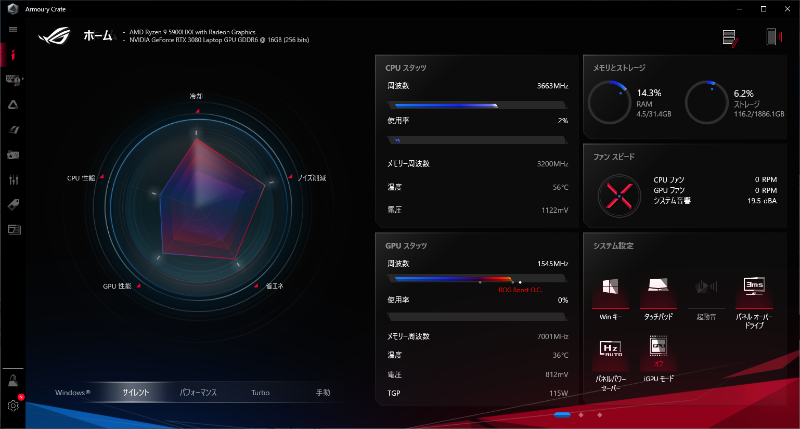Toggle パネルパワーセーバー Hz Auto setting

[610, 365]
